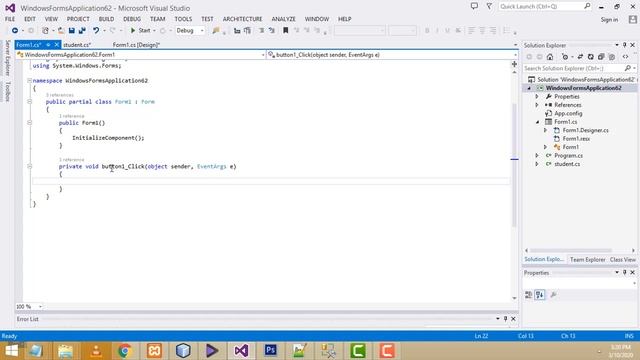Click the Uncomment Selected Lines icon

[271, 31]
